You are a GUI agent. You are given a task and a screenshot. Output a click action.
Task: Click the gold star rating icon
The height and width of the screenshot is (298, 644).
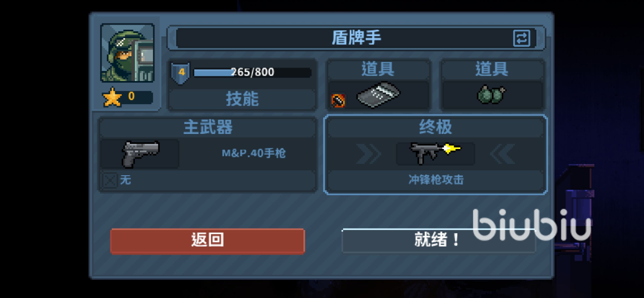coord(112,97)
